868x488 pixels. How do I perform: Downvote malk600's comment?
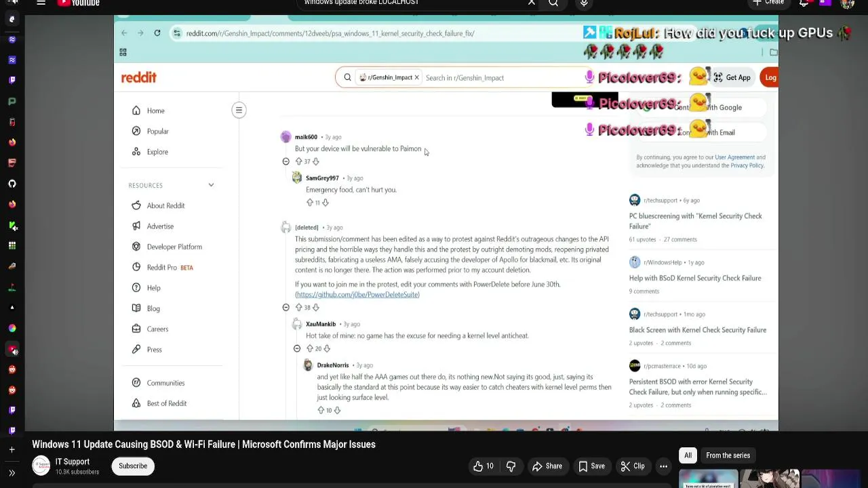[315, 161]
